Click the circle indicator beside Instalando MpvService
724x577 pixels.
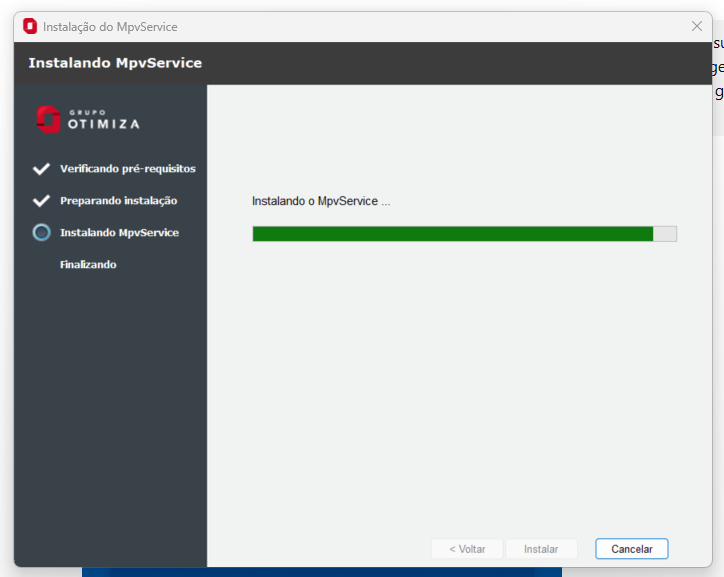pyautogui.click(x=42, y=232)
